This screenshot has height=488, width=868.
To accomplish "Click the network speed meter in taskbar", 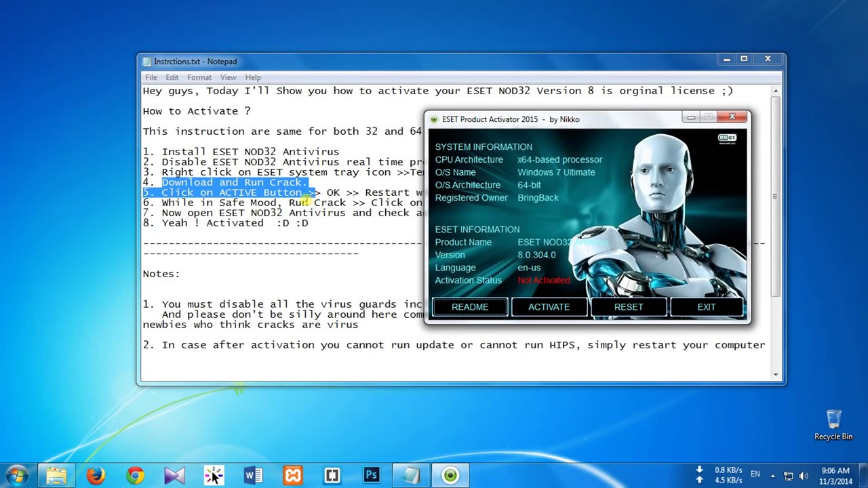I will (x=720, y=475).
